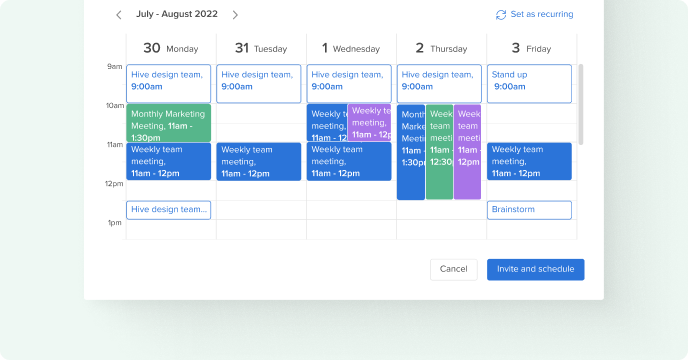Open Monday's Hive design team afternoon event
The width and height of the screenshot is (688, 360).
pyautogui.click(x=168, y=210)
